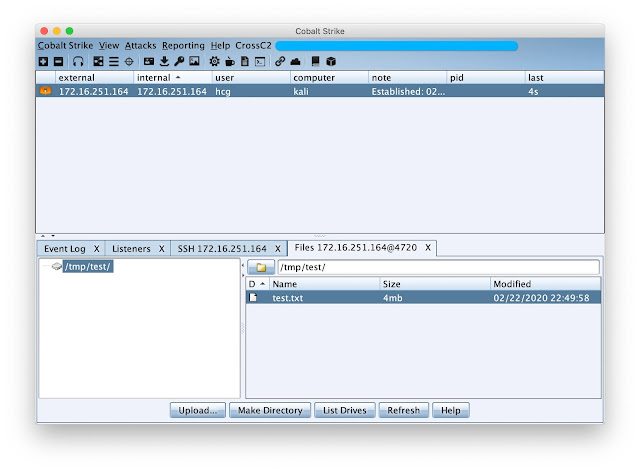This screenshot has height=471, width=640.
Task: Sort sessions by external column
Action: (94, 78)
